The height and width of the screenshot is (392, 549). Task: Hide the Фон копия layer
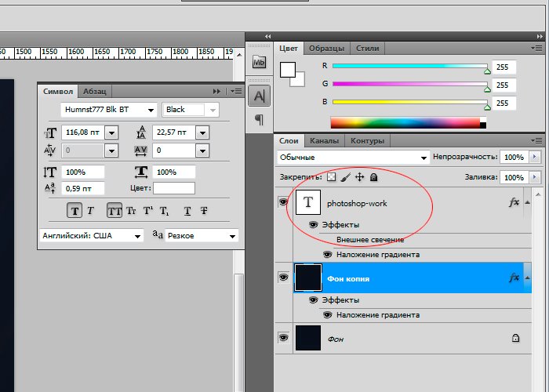point(283,278)
